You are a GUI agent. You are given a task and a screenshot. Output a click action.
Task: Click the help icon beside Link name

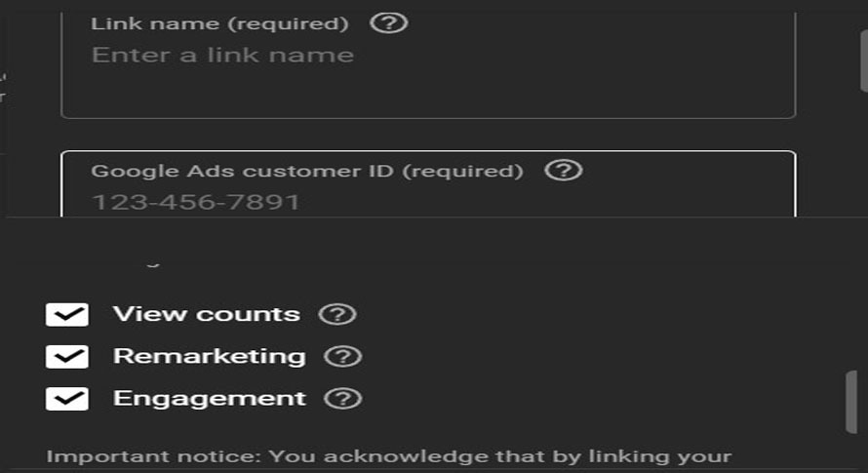(x=389, y=22)
